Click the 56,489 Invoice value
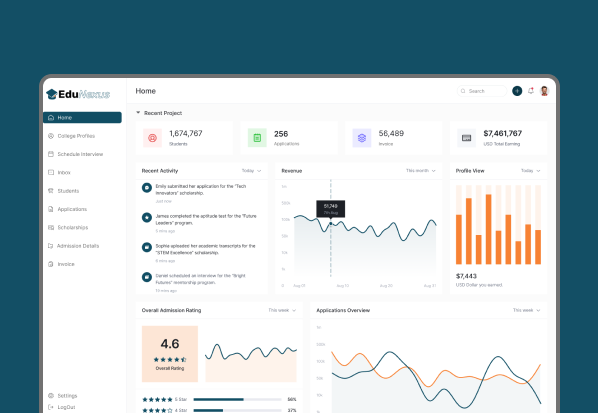Viewport: 598px width, 413px height. point(391,133)
